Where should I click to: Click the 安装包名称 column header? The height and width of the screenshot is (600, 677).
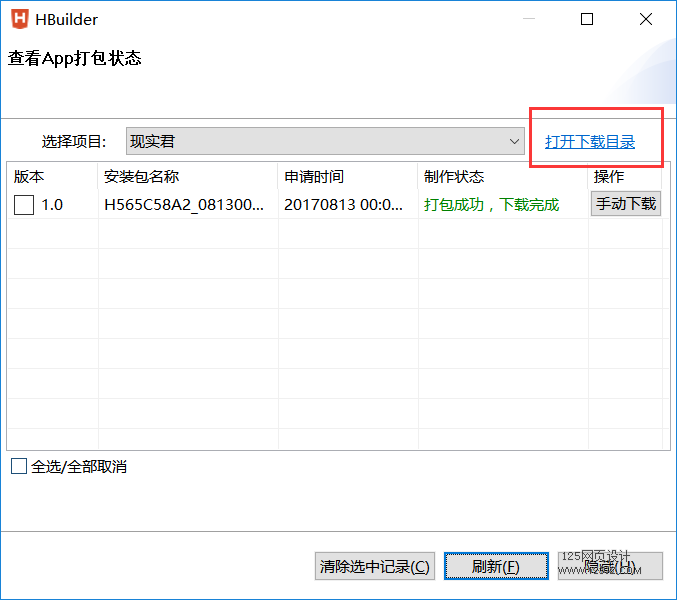[141, 177]
